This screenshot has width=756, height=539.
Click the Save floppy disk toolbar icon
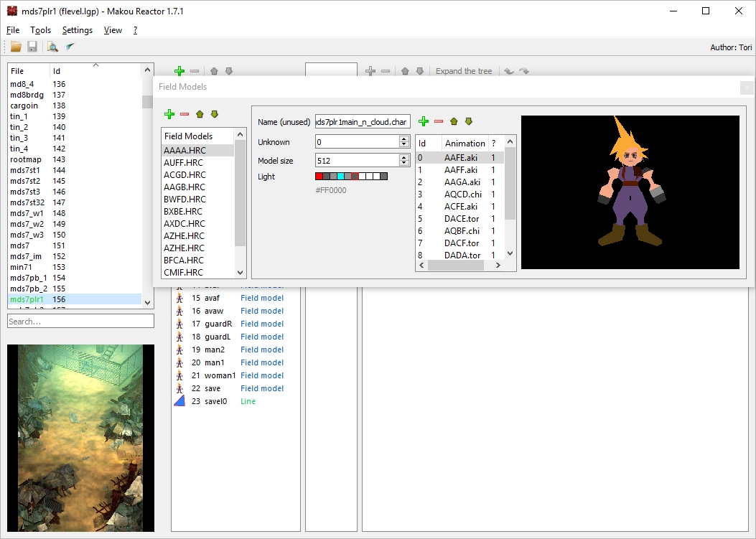click(x=32, y=47)
